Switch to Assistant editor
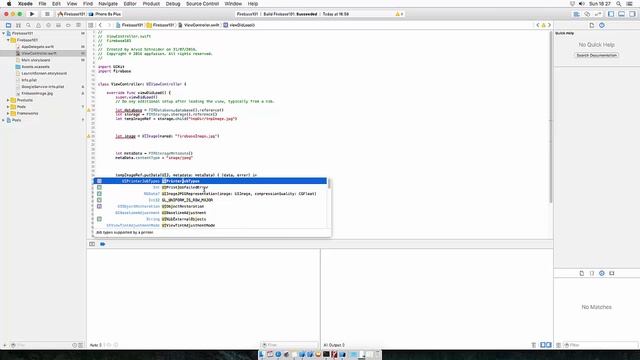The image size is (640, 360). tap(587, 14)
